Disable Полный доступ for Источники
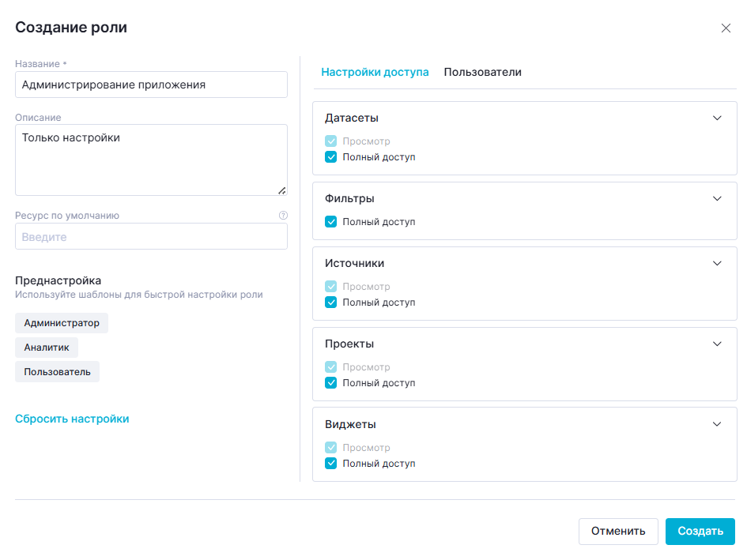The width and height of the screenshot is (747, 560). (331, 303)
